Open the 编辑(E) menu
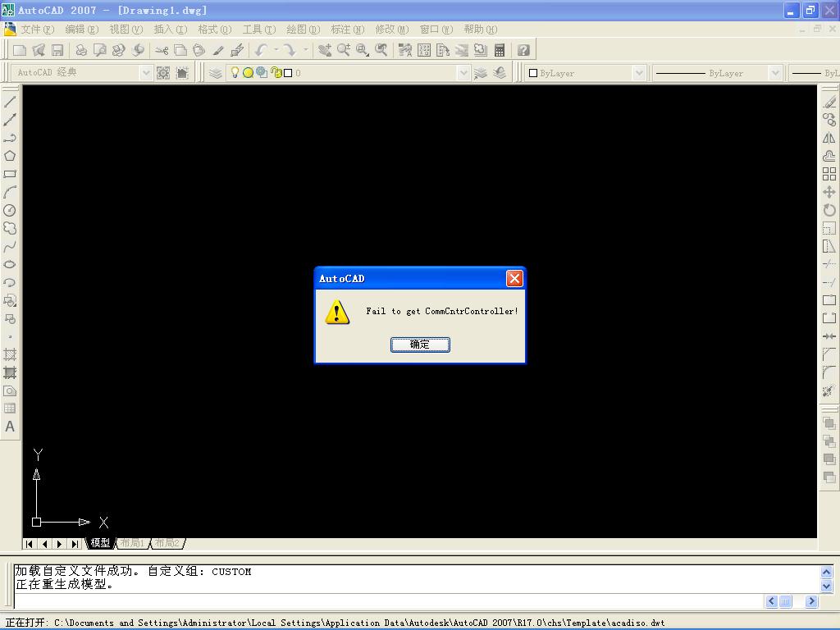840x630 pixels. point(81,30)
